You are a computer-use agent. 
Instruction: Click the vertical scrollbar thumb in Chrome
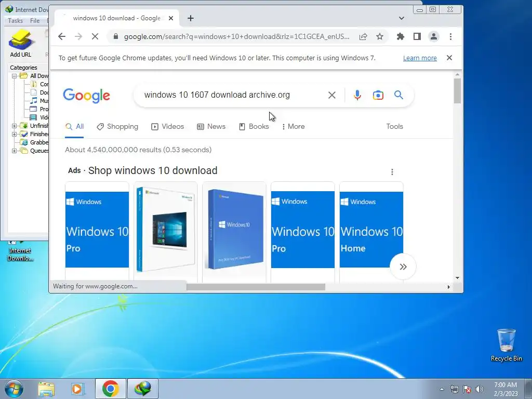[x=457, y=90]
